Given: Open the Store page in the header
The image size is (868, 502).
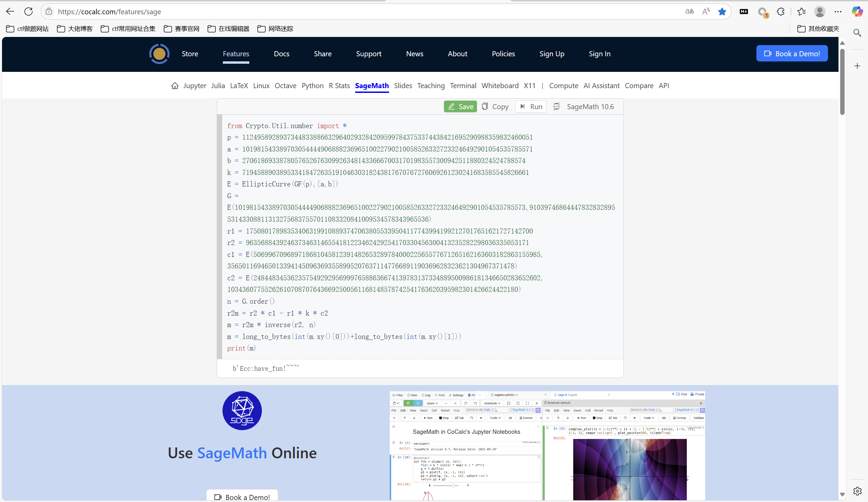Looking at the screenshot, I should click(190, 54).
